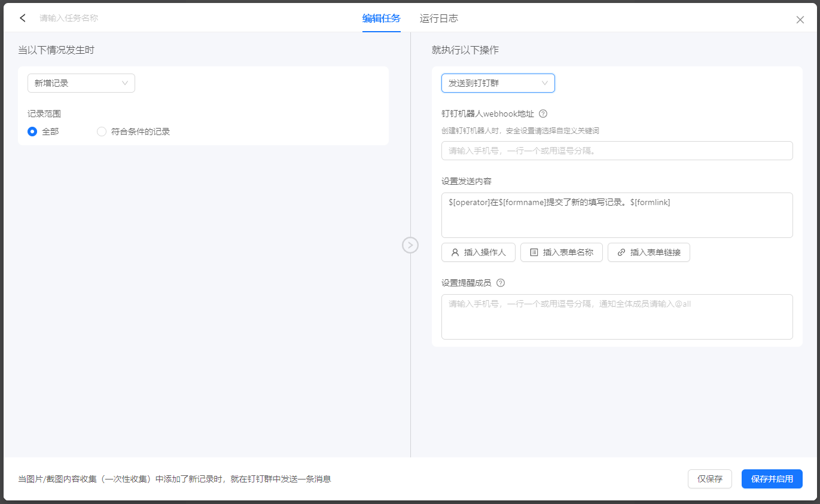Open the 发送到钉钉群 action dropdown
This screenshot has width=820, height=504.
[x=498, y=83]
